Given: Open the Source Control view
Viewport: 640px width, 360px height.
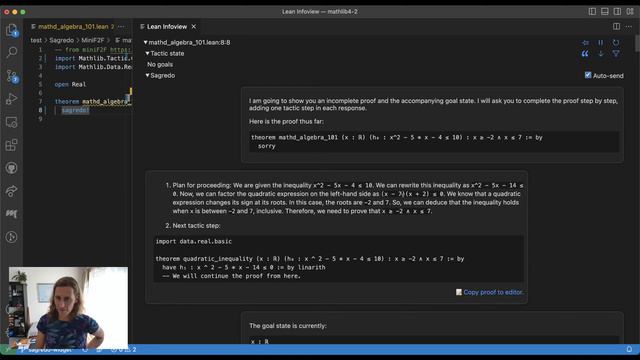Looking at the screenshot, I should (11, 76).
